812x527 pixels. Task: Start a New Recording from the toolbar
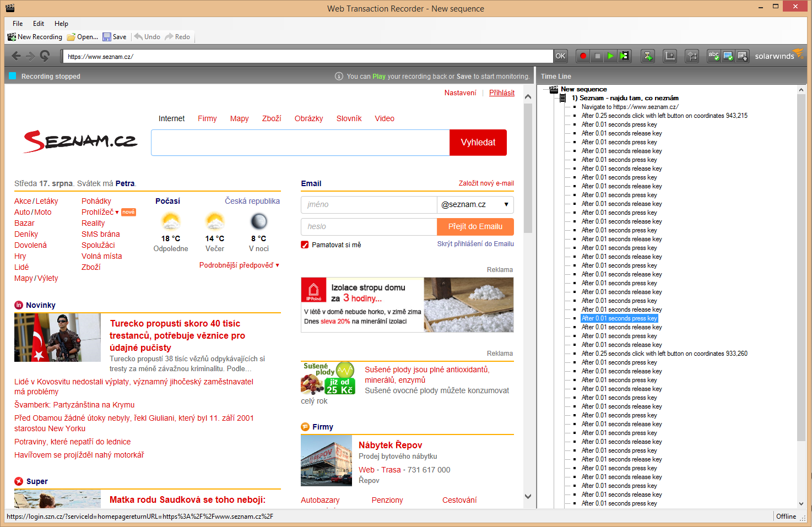pos(35,37)
